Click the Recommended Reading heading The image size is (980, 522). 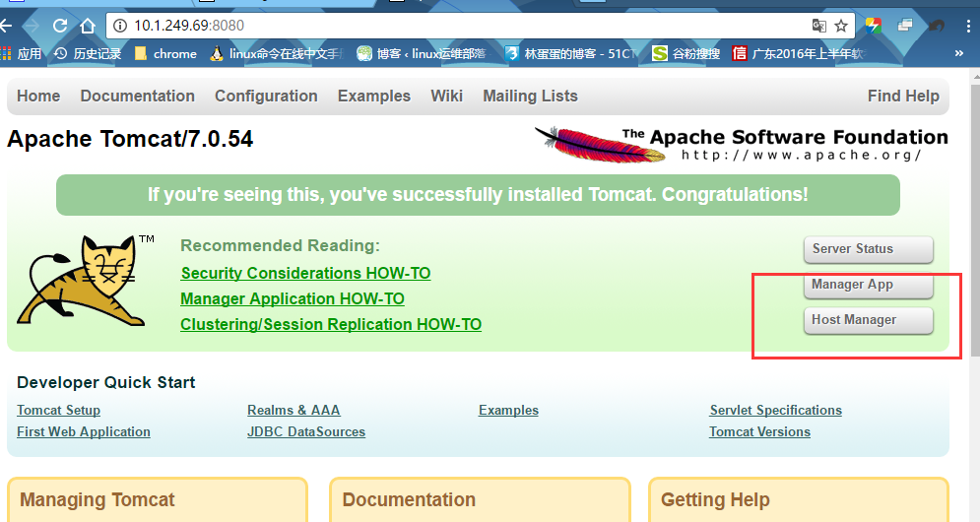pos(280,245)
